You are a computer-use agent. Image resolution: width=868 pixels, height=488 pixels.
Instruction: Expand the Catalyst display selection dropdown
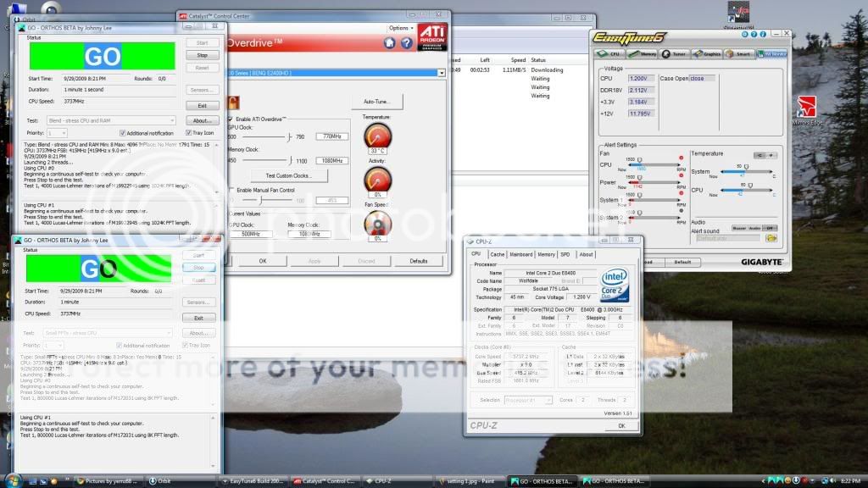coord(441,74)
